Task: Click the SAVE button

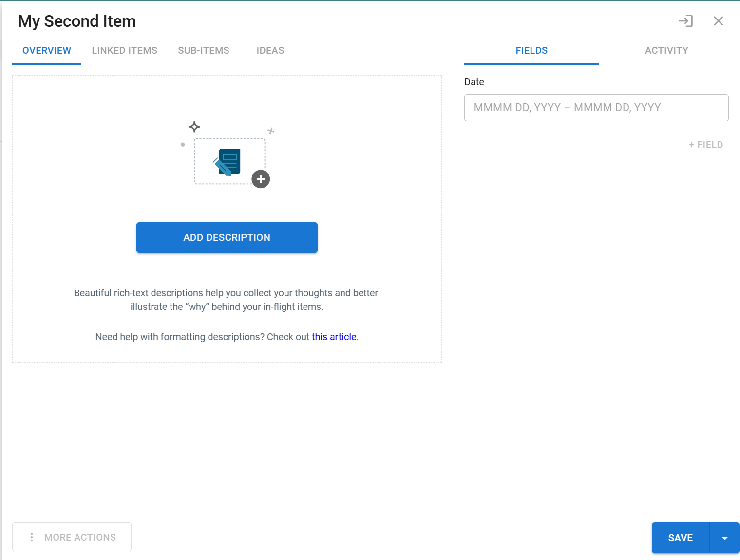Action: (x=680, y=538)
